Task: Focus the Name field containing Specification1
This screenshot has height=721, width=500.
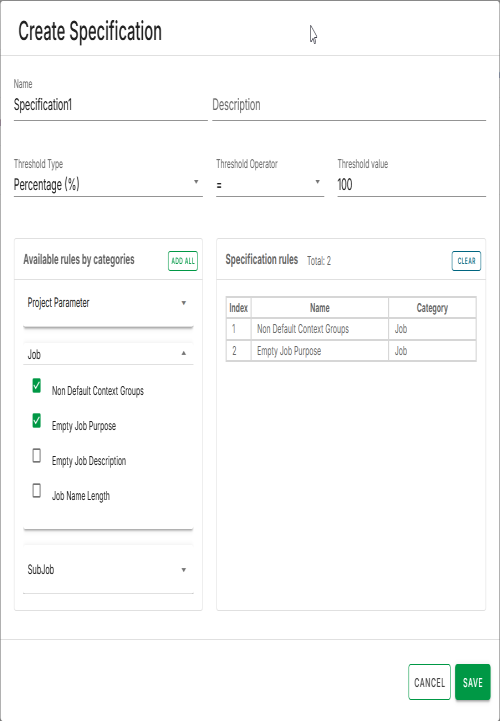Action: point(110,105)
